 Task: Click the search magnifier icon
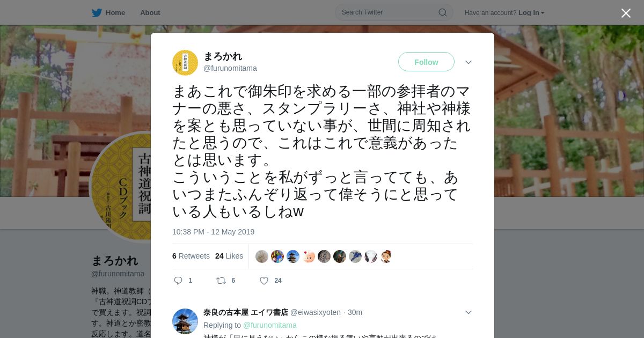442,12
